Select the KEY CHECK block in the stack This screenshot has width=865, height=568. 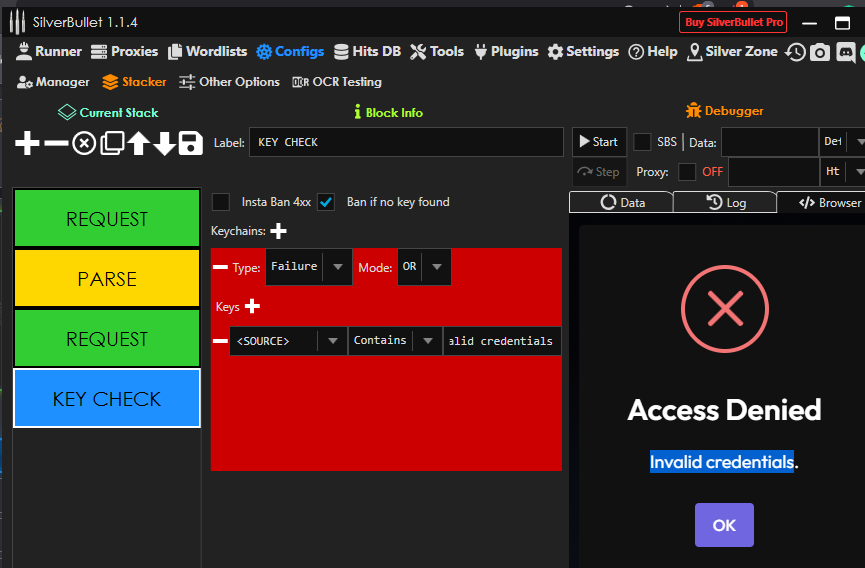[x=107, y=398]
